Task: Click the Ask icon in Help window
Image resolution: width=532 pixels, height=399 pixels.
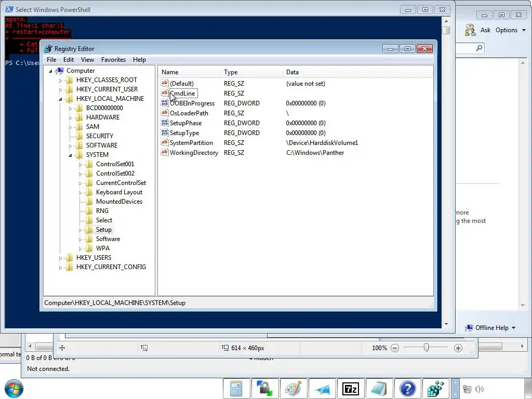Action: pyautogui.click(x=470, y=30)
